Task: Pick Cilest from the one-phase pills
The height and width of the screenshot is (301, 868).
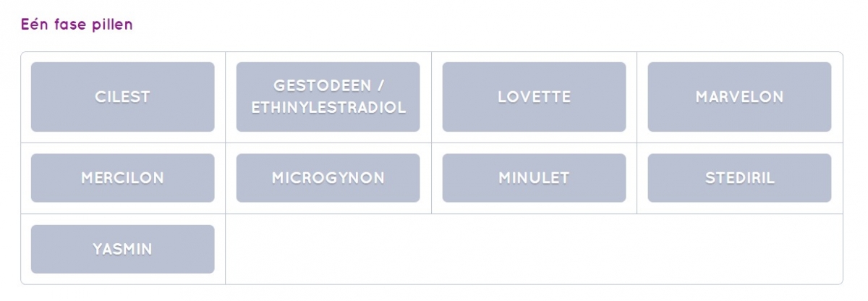Action: tap(122, 97)
